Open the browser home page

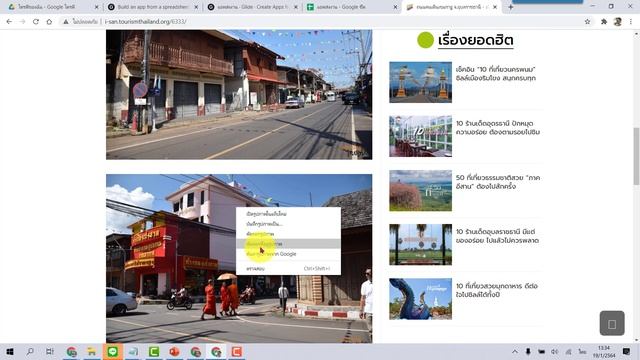[x=49, y=22]
